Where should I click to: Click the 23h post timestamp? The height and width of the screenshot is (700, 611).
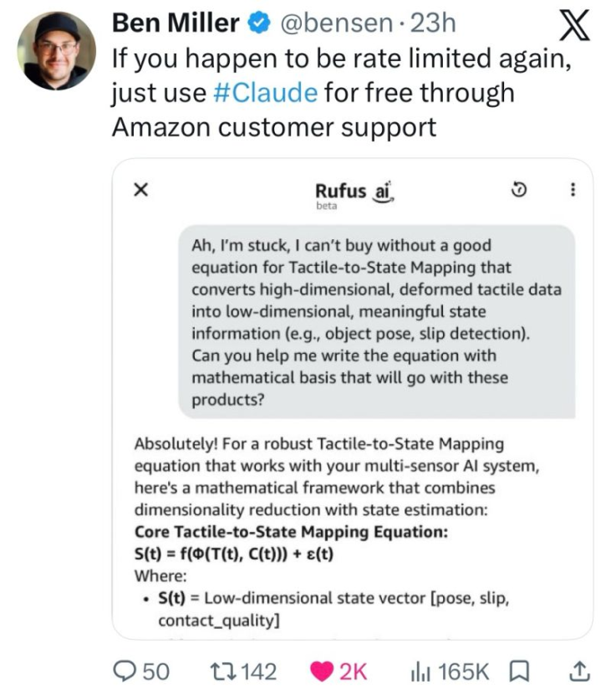tap(431, 24)
